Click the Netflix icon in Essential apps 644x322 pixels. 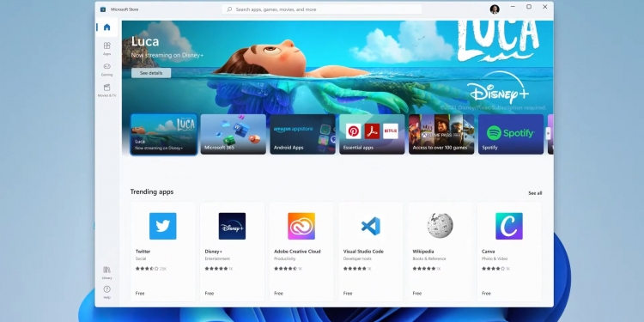click(x=391, y=131)
